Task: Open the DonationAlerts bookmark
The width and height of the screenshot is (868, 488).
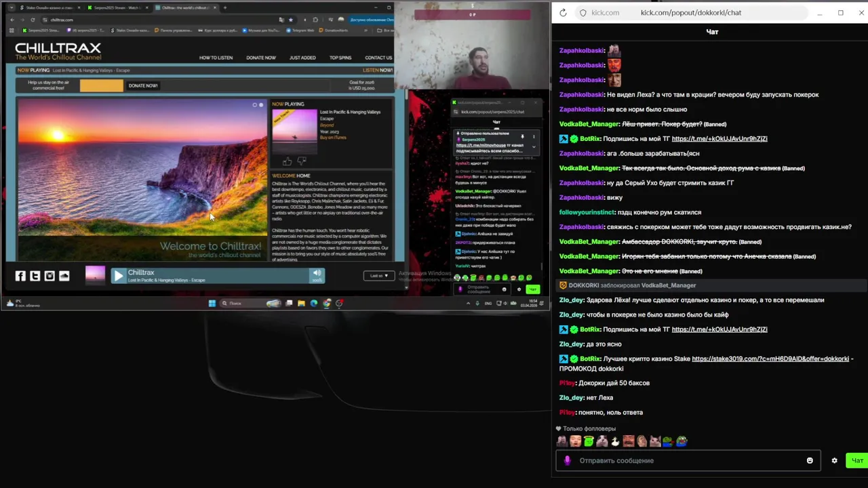Action: click(333, 30)
